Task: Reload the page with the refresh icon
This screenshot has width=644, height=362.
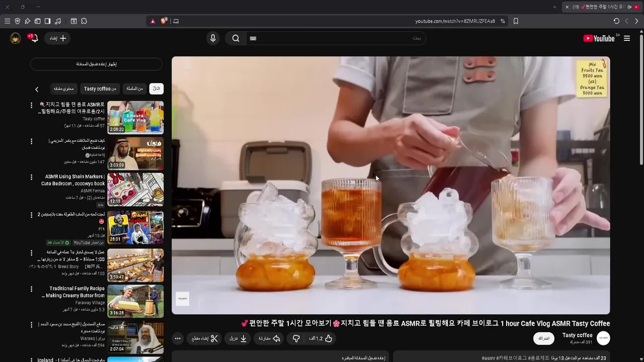Action: click(616, 21)
